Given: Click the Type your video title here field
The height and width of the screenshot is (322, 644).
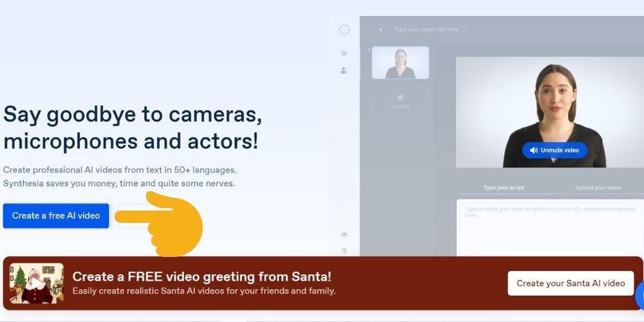Looking at the screenshot, I should pos(426,30).
